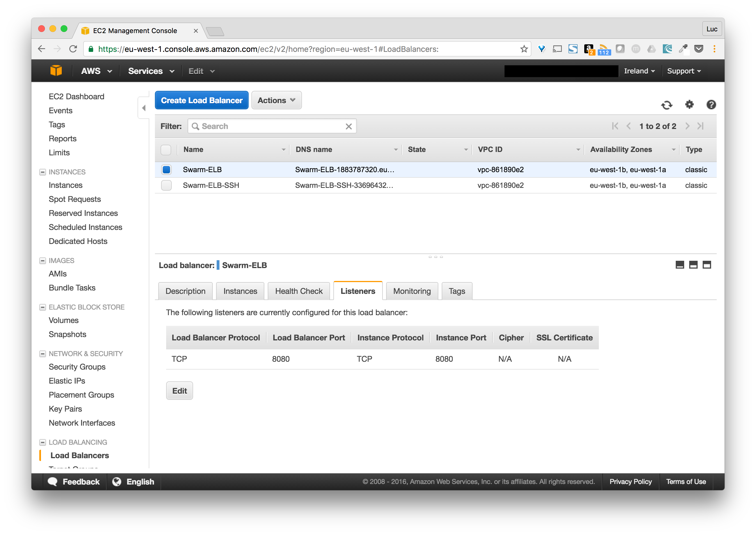
Task: Switch to the Description tab
Action: tap(185, 291)
